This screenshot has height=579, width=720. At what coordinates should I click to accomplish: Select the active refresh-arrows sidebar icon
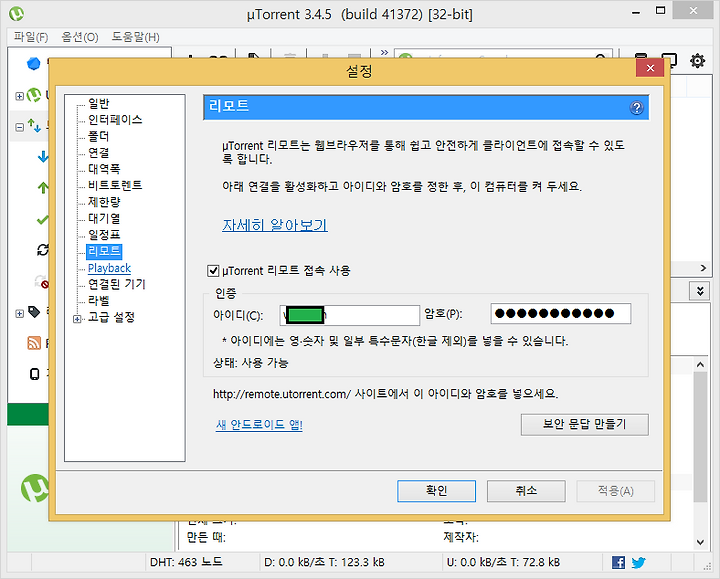point(43,250)
